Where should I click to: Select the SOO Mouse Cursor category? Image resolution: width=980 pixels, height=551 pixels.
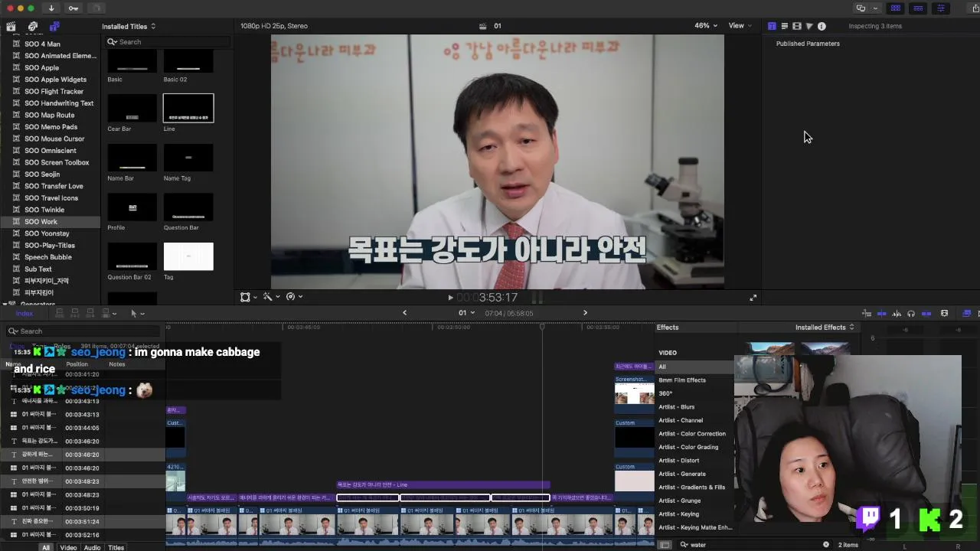(50, 139)
